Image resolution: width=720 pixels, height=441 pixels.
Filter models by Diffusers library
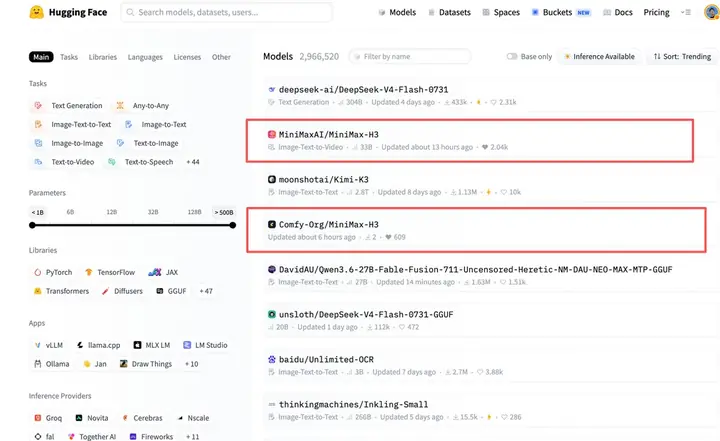(122, 291)
